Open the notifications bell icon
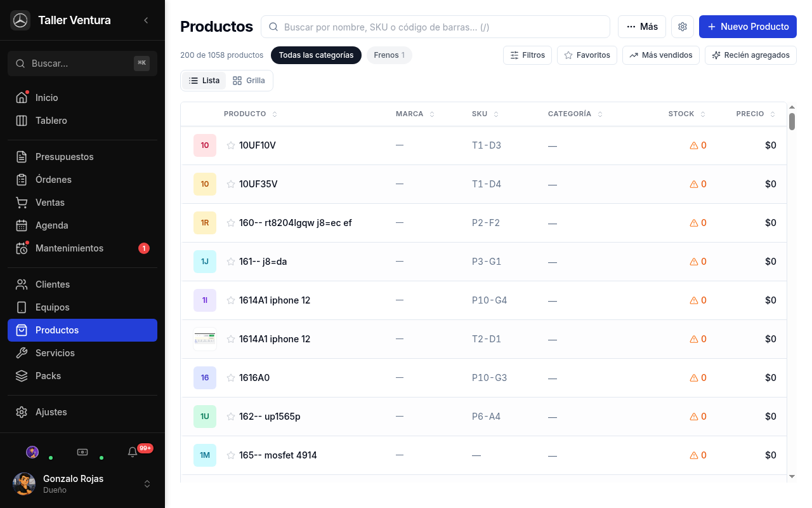 tap(133, 452)
